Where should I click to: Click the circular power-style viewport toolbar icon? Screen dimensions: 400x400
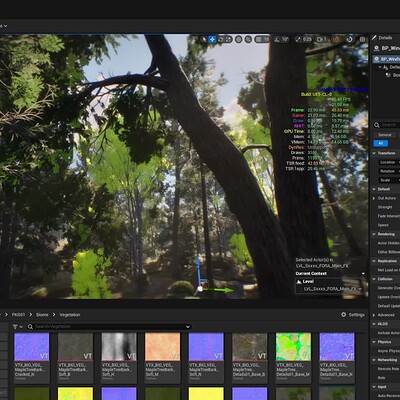tap(349, 39)
